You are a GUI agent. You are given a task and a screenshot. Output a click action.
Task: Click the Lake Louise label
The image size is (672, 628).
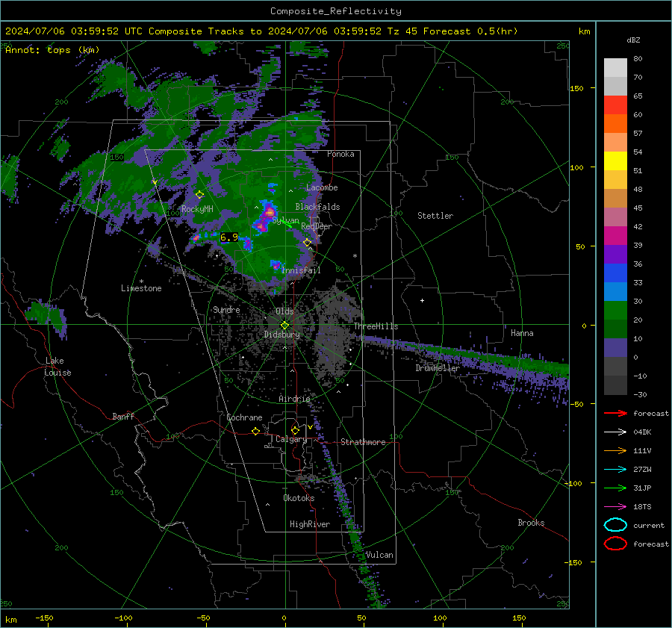tap(57, 367)
